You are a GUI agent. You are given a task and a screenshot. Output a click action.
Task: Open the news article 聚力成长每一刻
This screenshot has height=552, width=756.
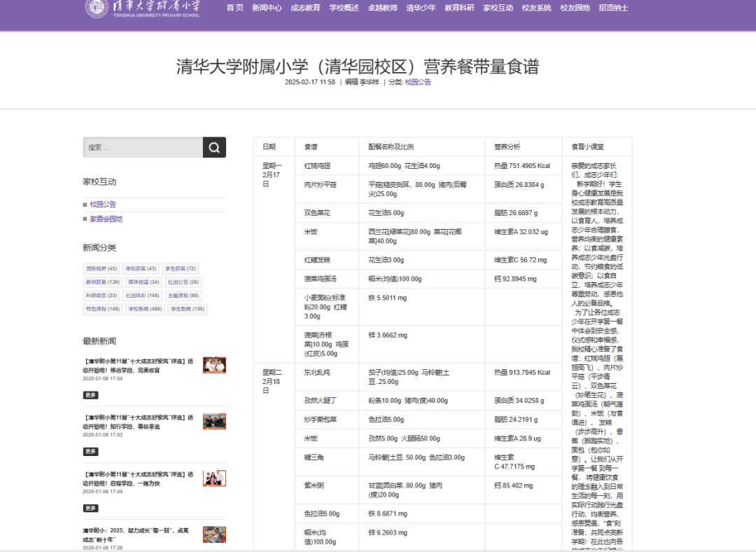(x=136, y=535)
